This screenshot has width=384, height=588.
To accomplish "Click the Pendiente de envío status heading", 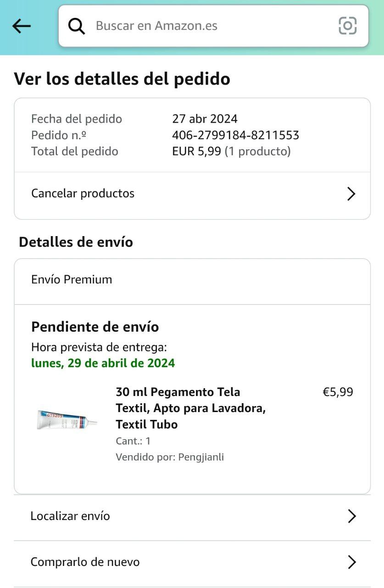I will [x=95, y=327].
